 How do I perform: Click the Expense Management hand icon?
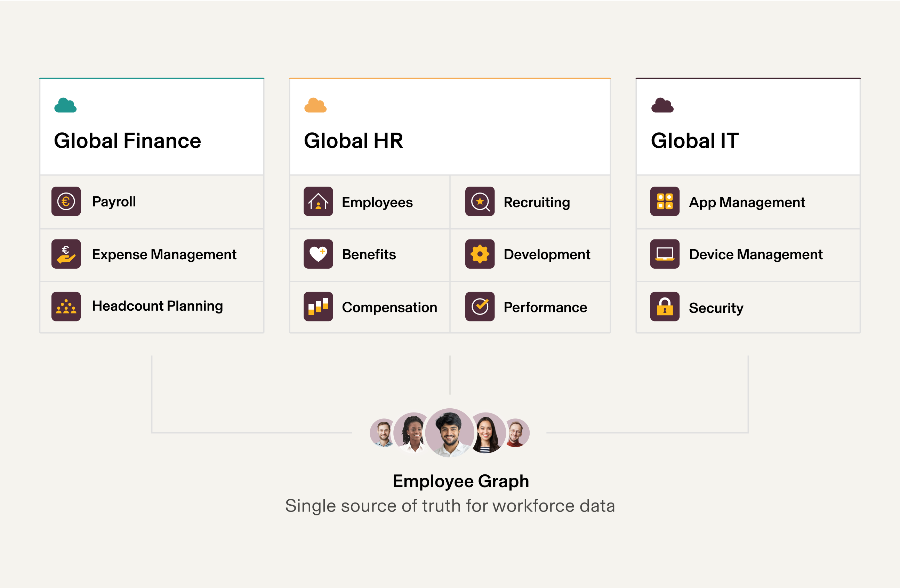(66, 254)
